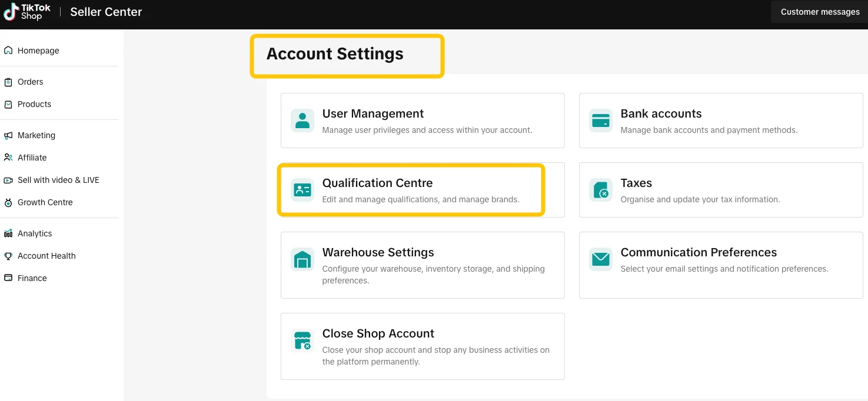Viewport: 868px width, 401px height.
Task: Go to Products in the sidebar
Action: coord(34,104)
